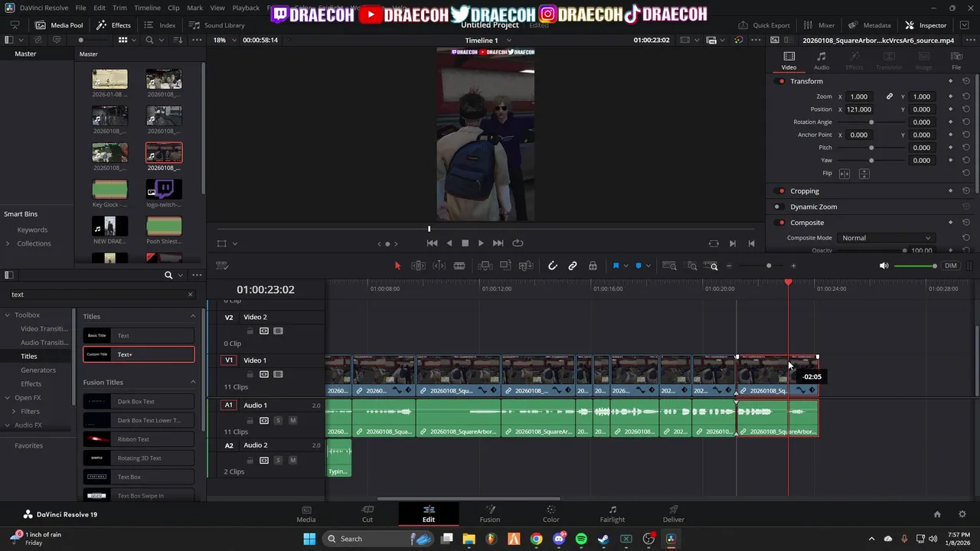Select the Blade Edit Mode tool
The height and width of the screenshot is (551, 980).
(x=459, y=266)
